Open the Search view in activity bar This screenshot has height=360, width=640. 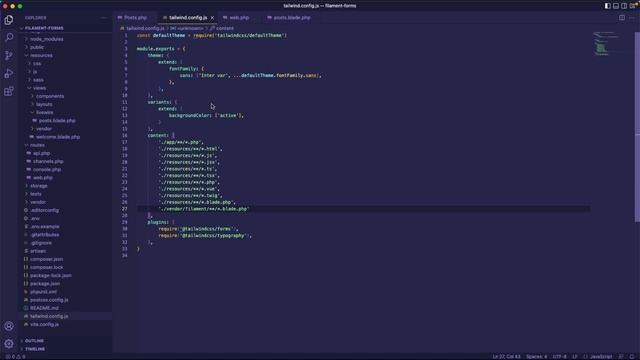tap(9, 38)
